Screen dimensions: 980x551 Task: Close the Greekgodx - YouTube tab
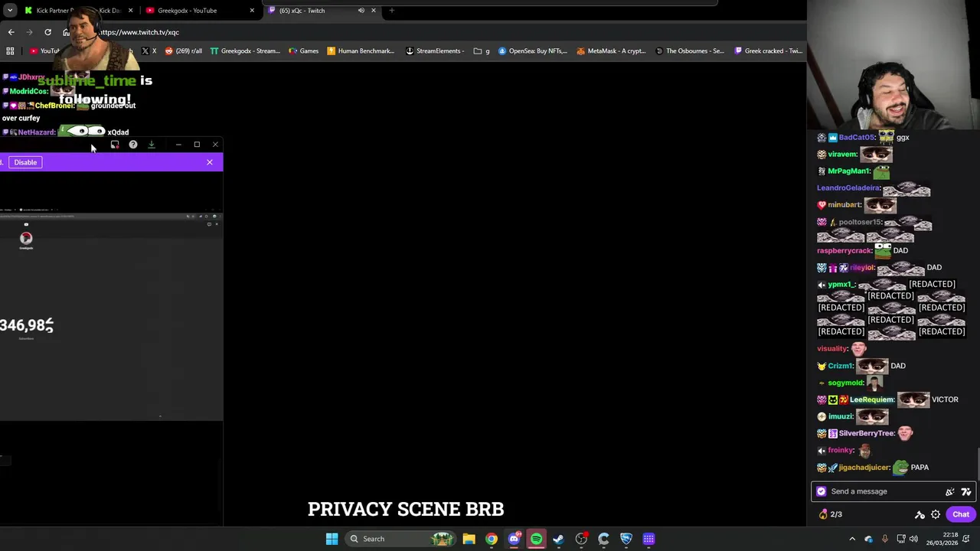click(251, 10)
